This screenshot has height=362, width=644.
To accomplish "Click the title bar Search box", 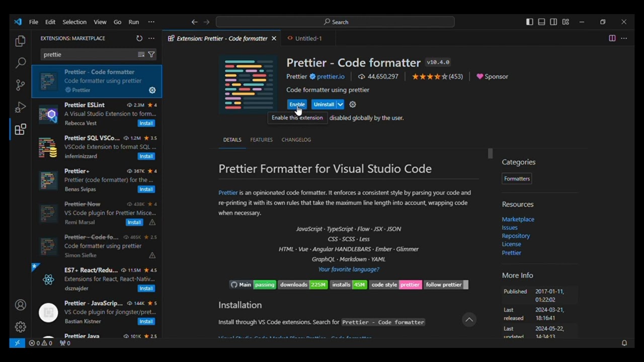I will point(335,22).
